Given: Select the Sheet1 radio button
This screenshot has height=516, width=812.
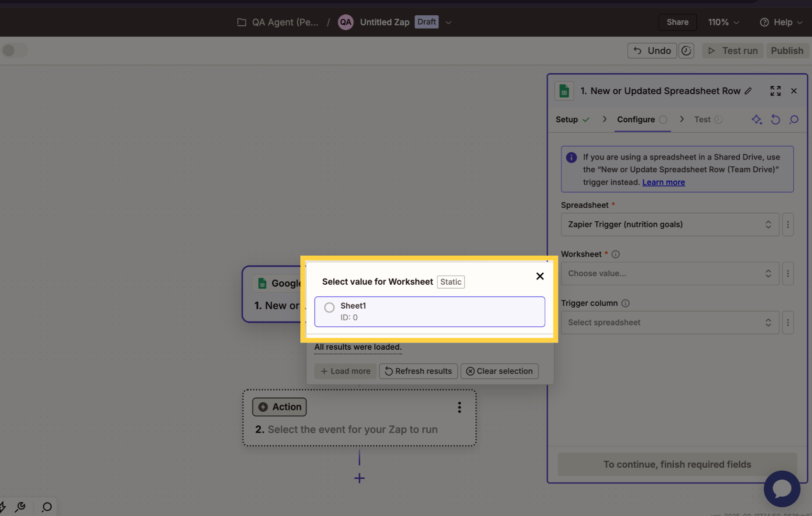Looking at the screenshot, I should (x=329, y=308).
